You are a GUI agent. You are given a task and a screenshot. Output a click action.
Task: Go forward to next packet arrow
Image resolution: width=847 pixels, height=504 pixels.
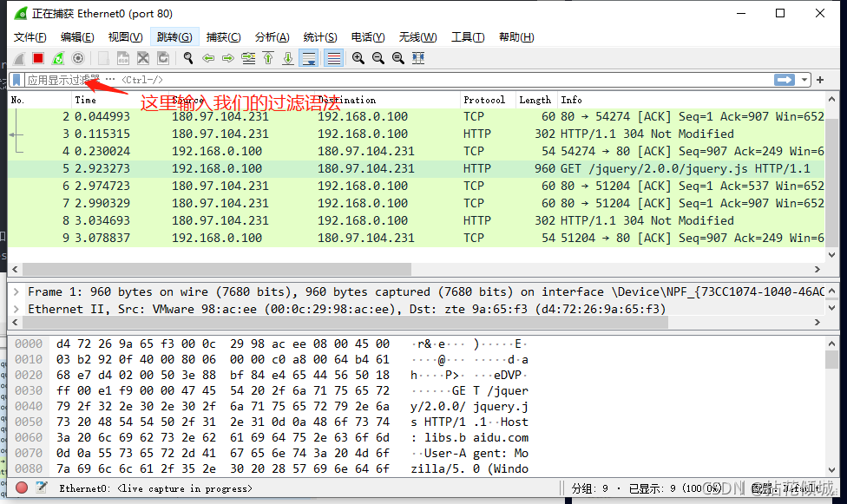[228, 58]
